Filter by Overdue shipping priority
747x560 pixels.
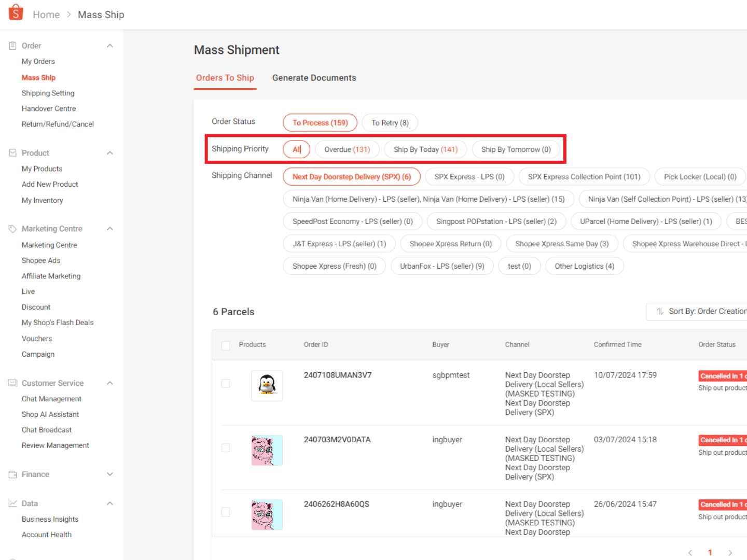[347, 149]
